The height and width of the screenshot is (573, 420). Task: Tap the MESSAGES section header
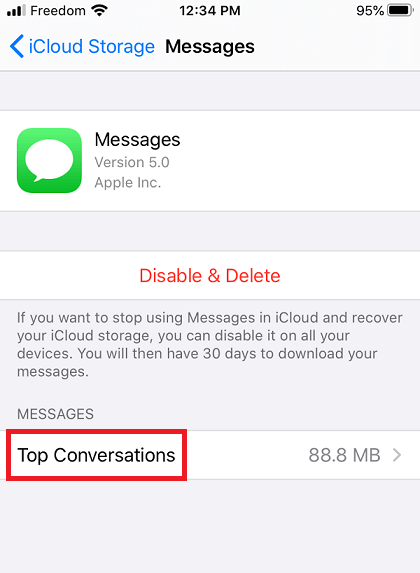[56, 414]
